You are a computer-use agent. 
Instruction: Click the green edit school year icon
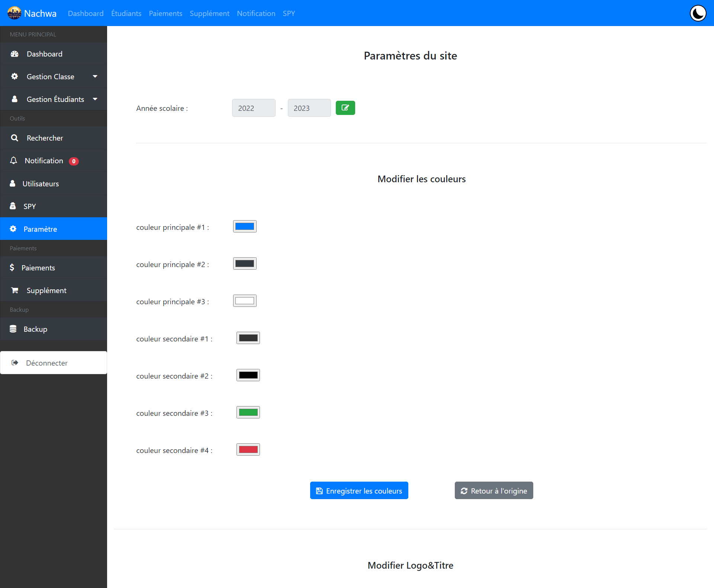pyautogui.click(x=345, y=108)
